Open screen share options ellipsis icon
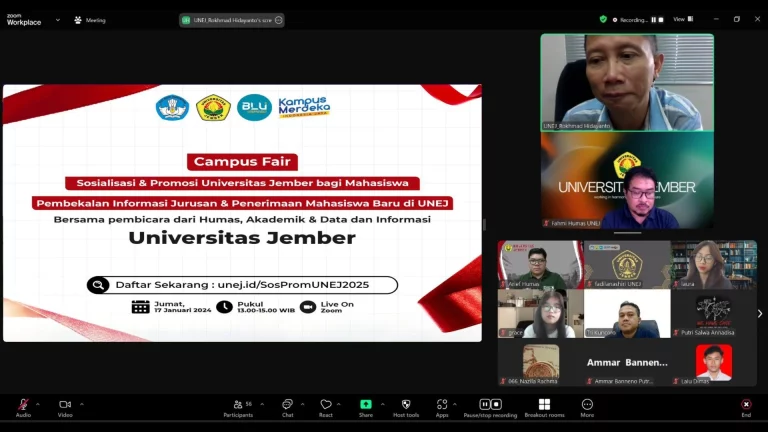 pyautogui.click(x=279, y=20)
